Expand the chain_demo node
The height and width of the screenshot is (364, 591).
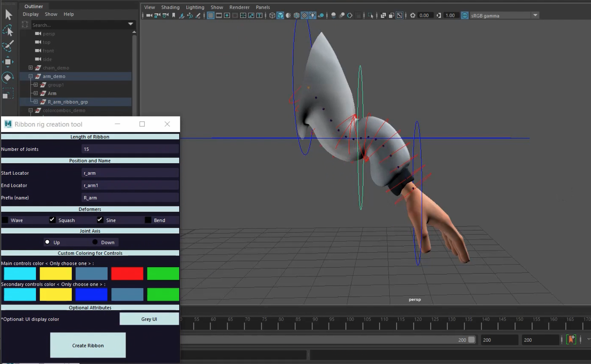pyautogui.click(x=31, y=68)
